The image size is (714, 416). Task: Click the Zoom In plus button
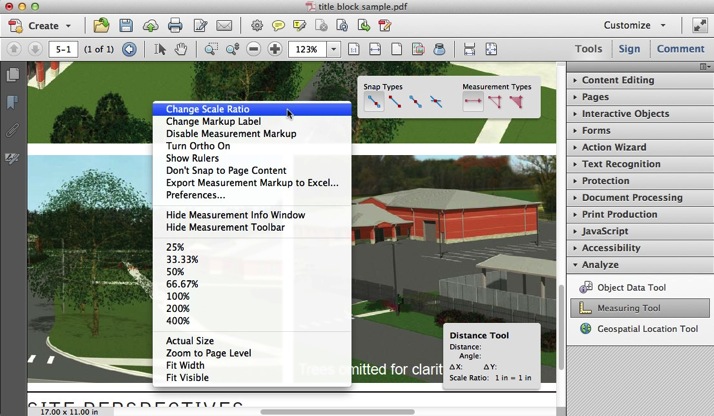pos(275,49)
